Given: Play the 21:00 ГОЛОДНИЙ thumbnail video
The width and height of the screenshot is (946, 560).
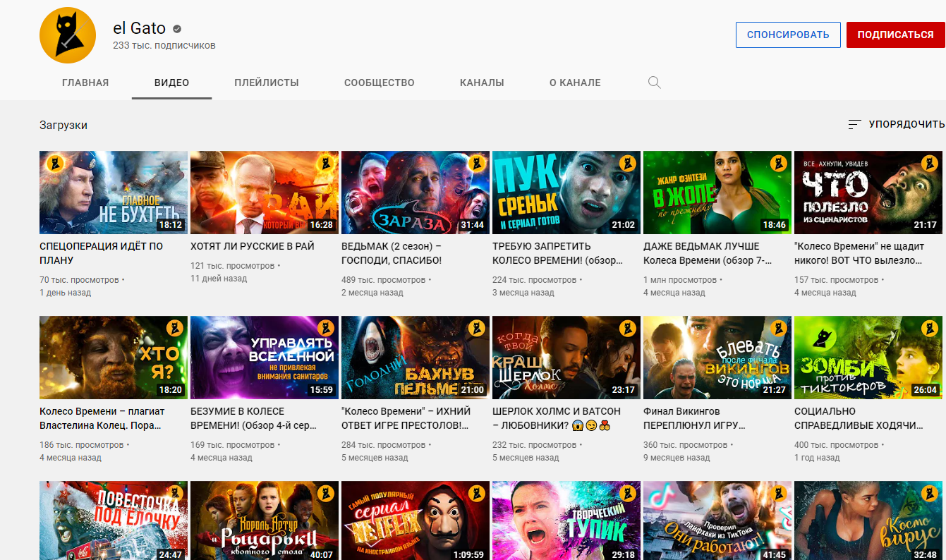Looking at the screenshot, I should tap(416, 358).
